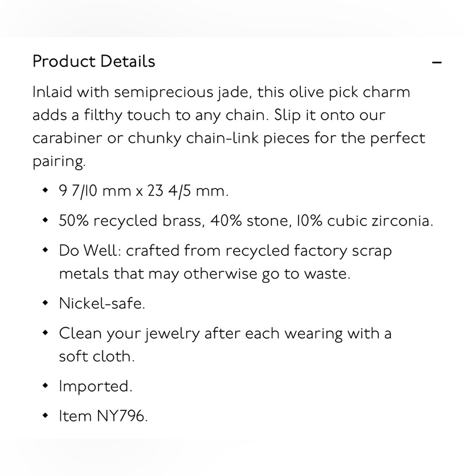The width and height of the screenshot is (476, 476).
Task: Click the 50% recycled brass composition line
Action: pyautogui.click(x=246, y=221)
